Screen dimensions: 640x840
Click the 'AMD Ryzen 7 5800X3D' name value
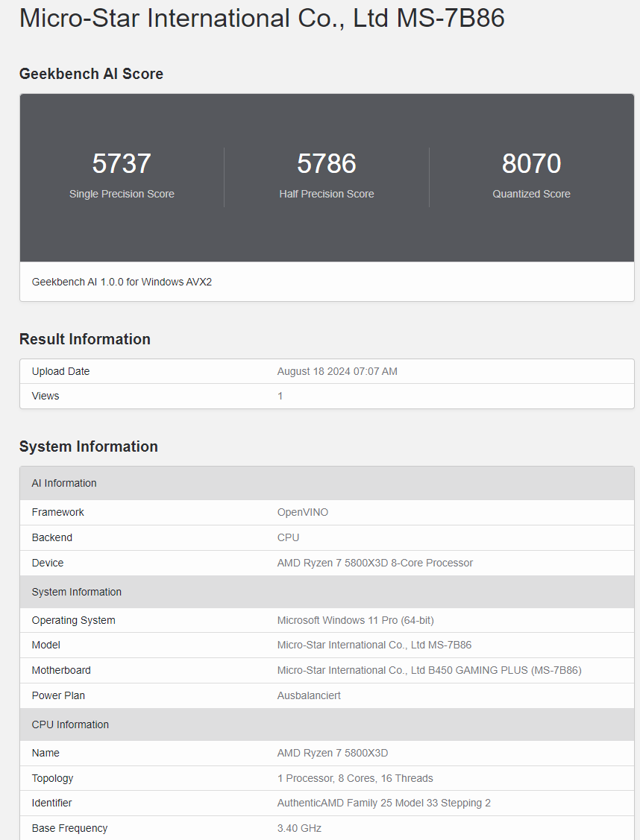333,754
